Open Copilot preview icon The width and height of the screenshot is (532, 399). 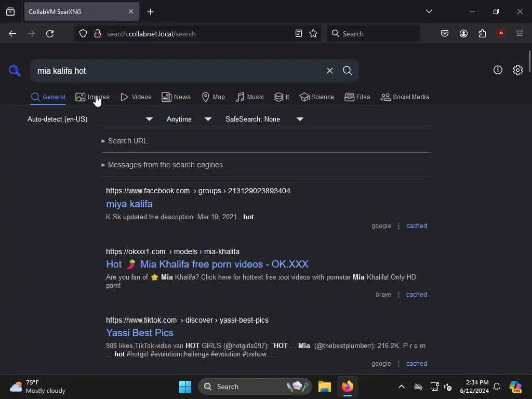pos(515,387)
